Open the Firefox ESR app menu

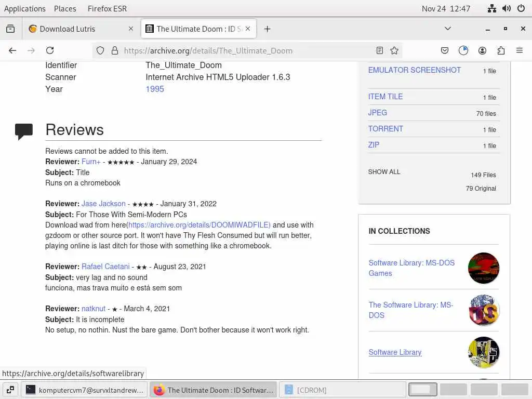(x=107, y=8)
